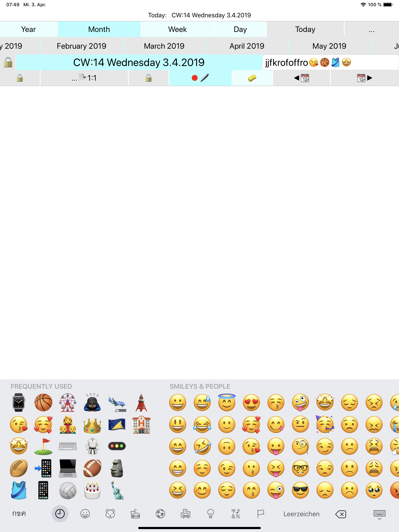The height and width of the screenshot is (532, 399).
Task: Insert the nerd face with glasses emoji
Action: click(300, 468)
